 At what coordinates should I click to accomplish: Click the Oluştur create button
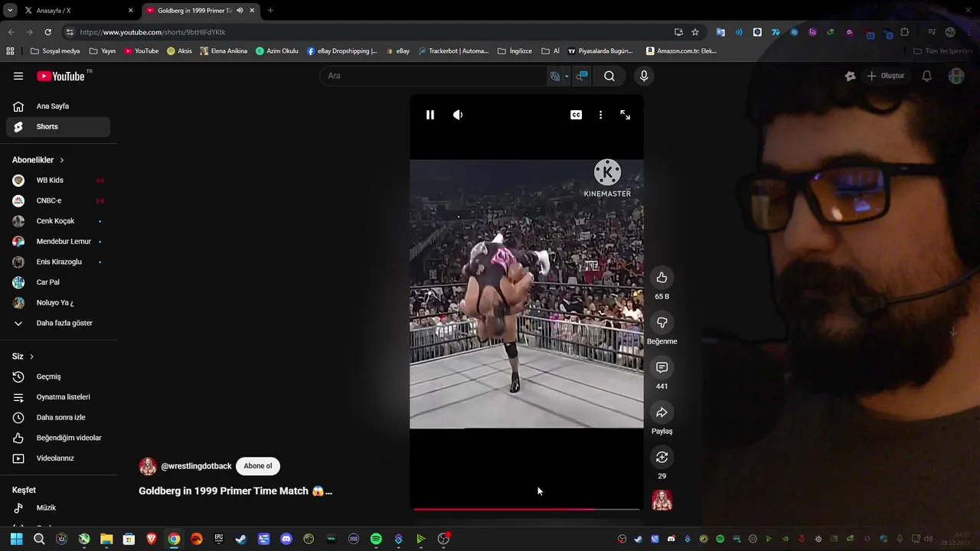click(x=886, y=76)
